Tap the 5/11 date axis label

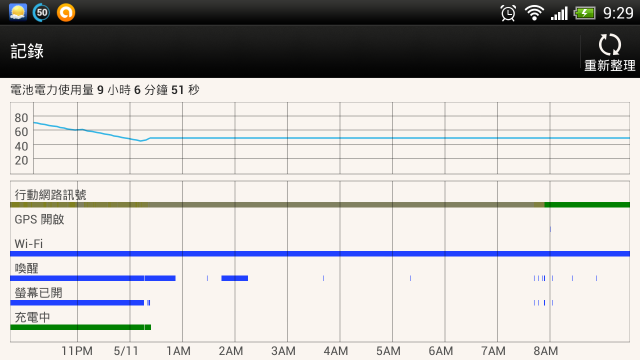click(x=126, y=351)
